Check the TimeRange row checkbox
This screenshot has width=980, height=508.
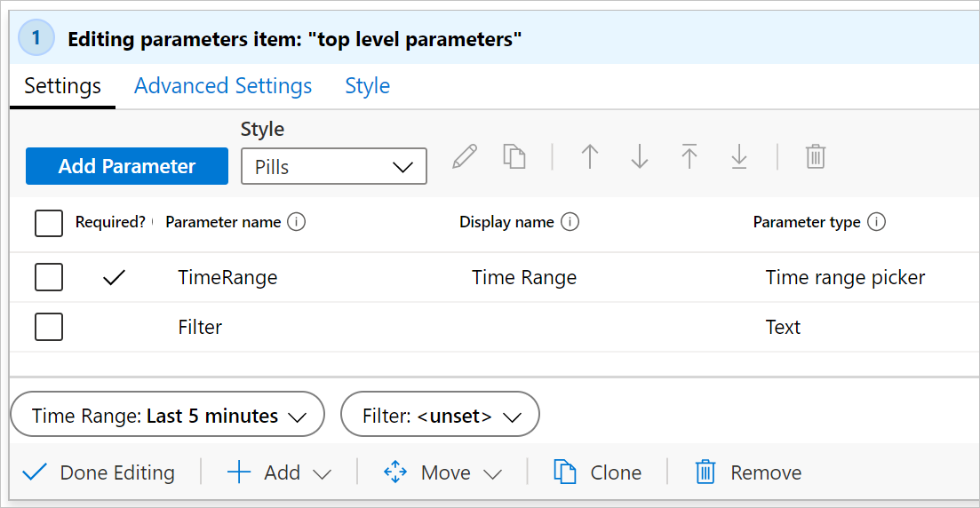click(x=49, y=277)
